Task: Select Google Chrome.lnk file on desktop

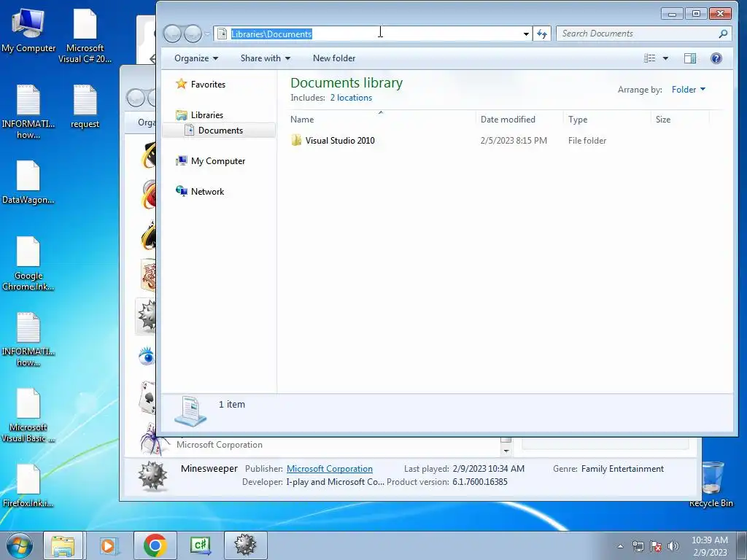Action: [28, 263]
